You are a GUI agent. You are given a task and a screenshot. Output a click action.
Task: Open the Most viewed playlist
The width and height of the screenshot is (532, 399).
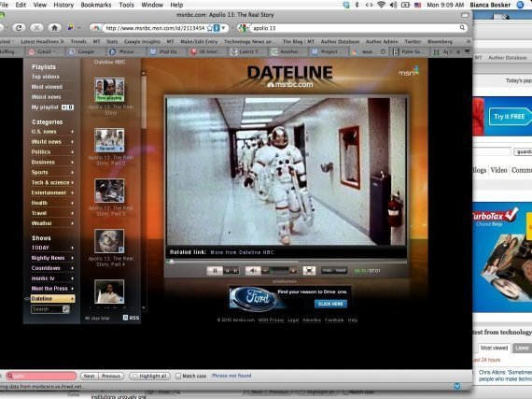coord(47,87)
